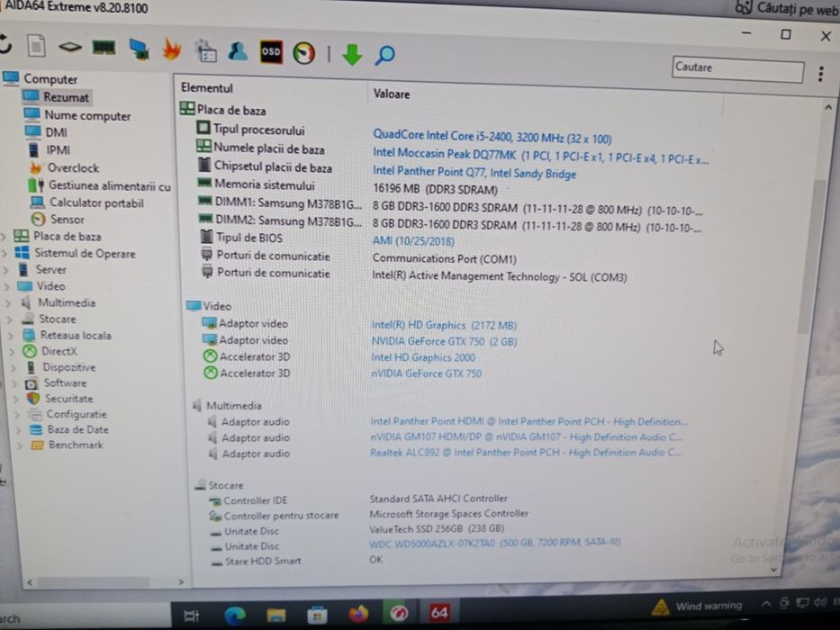The height and width of the screenshot is (630, 840).
Task: Select Calculator portabil tree item
Action: [x=87, y=202]
